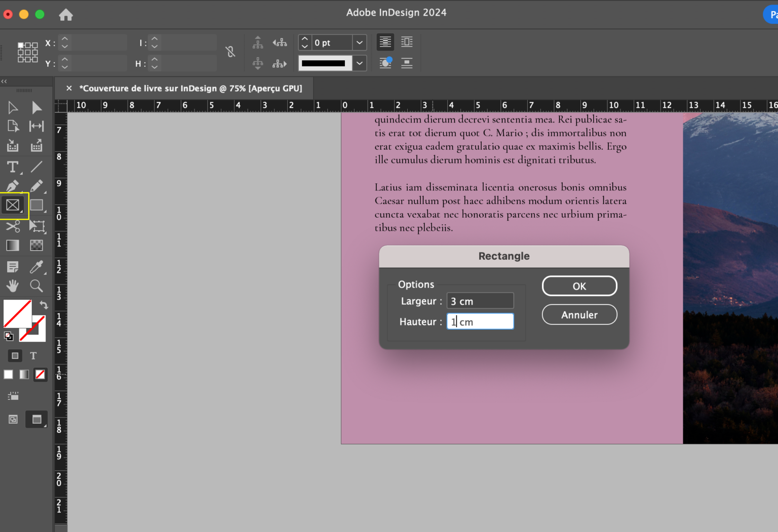Close the Couverture de livre document tab
This screenshot has width=778, height=532.
(x=69, y=89)
